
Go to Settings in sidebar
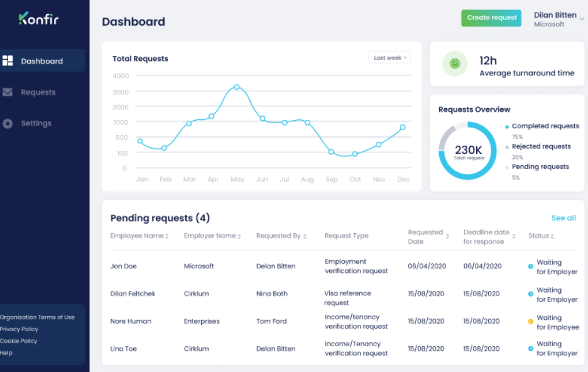[36, 123]
